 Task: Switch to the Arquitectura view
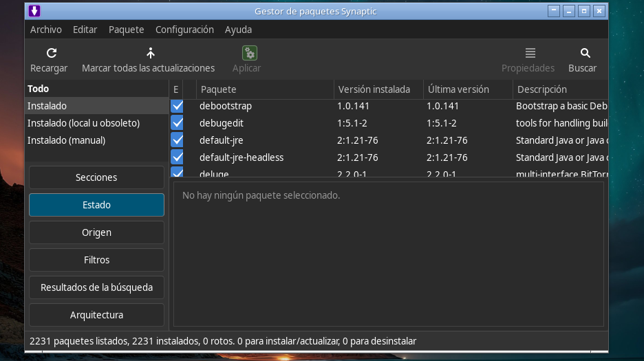tap(96, 315)
